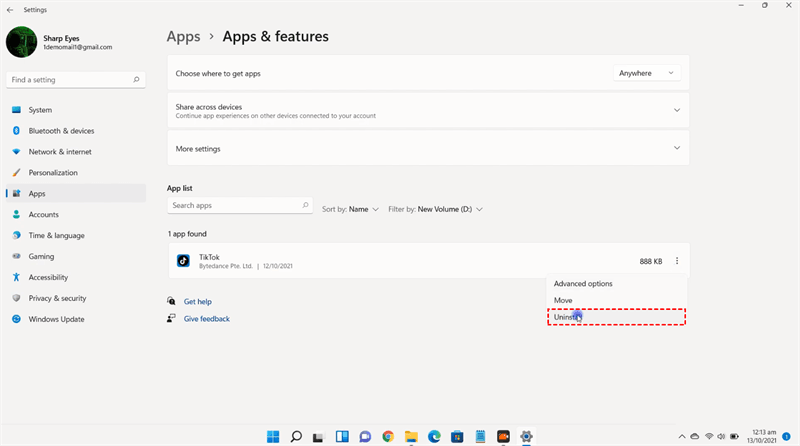The height and width of the screenshot is (446, 800).
Task: Click the back arrow in Settings
Action: [9, 8]
